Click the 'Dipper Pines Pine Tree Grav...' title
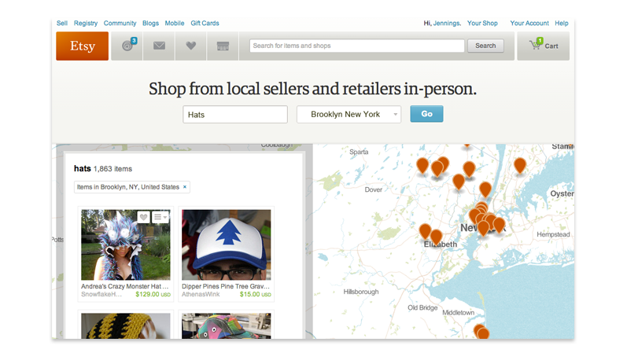Image resolution: width=627 pixels, height=364 pixels. (x=226, y=286)
